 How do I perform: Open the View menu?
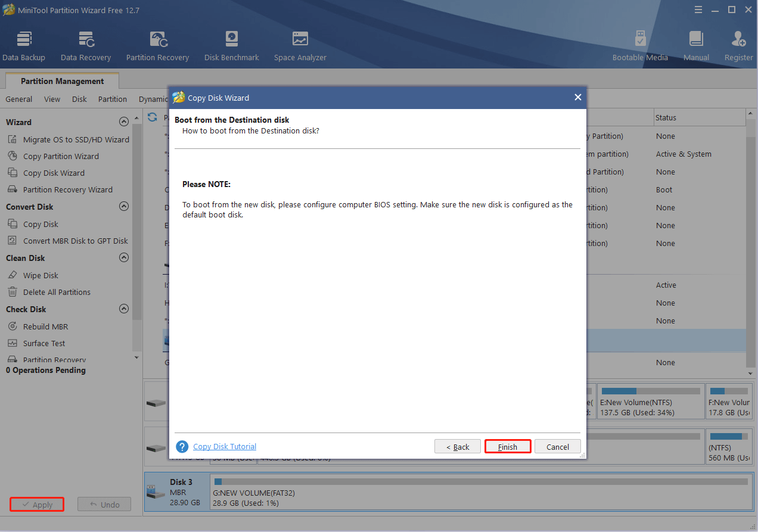coord(52,99)
